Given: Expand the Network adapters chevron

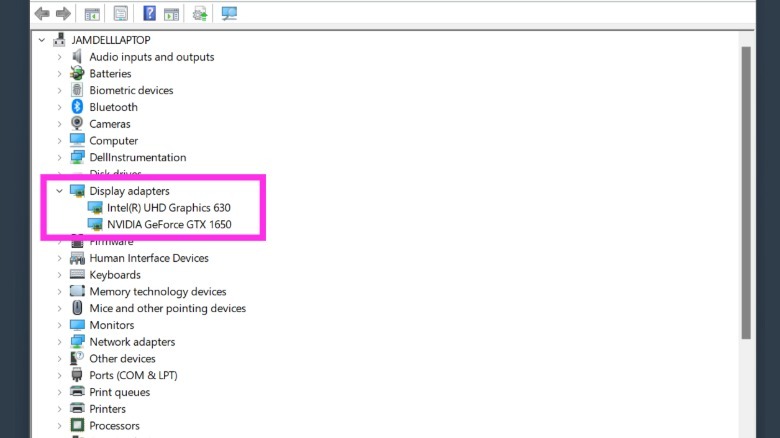Looking at the screenshot, I should coord(59,342).
